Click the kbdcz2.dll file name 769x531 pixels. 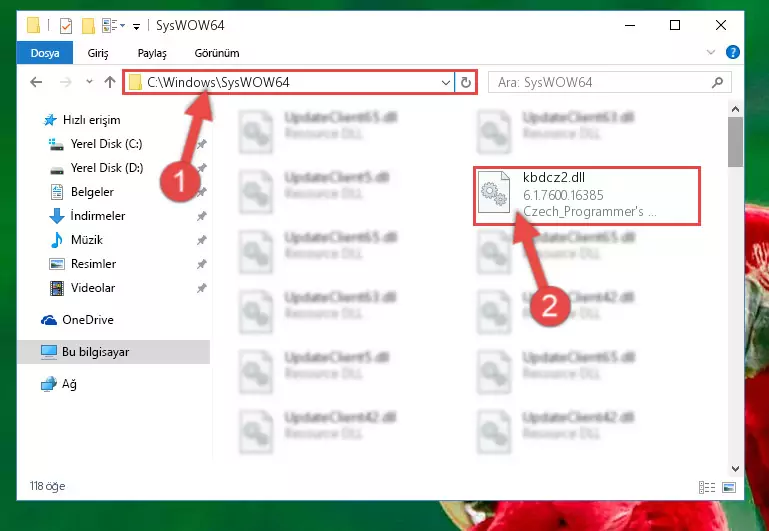tap(554, 177)
